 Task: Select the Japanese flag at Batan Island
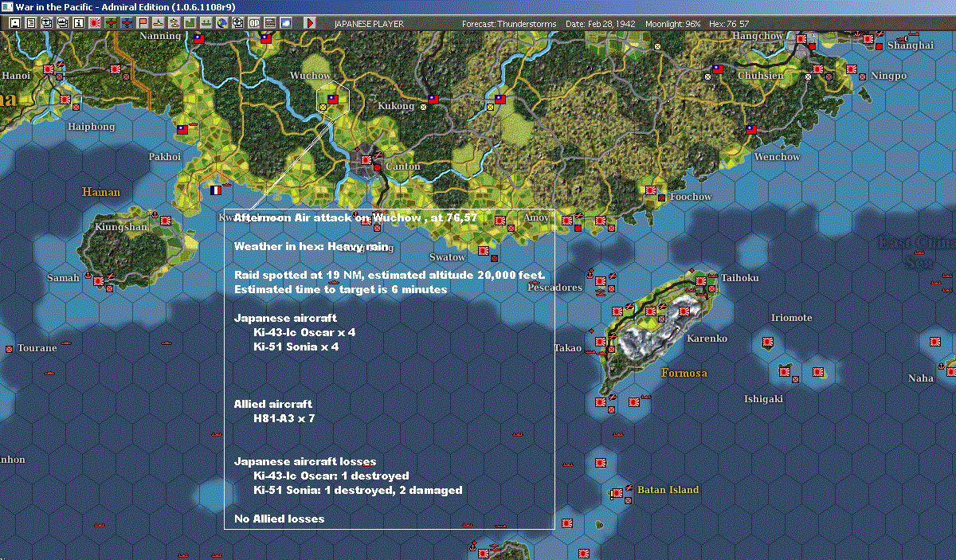coord(617,493)
